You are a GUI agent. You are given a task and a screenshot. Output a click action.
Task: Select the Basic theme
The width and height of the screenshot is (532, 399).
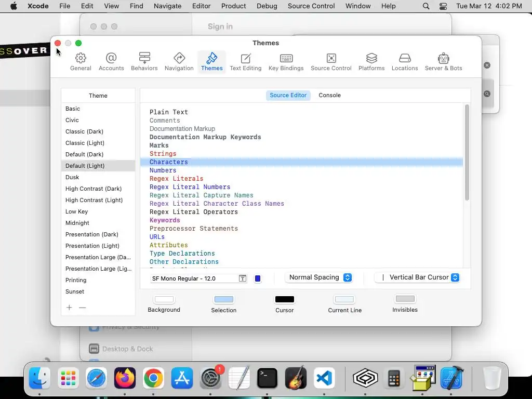(98, 109)
